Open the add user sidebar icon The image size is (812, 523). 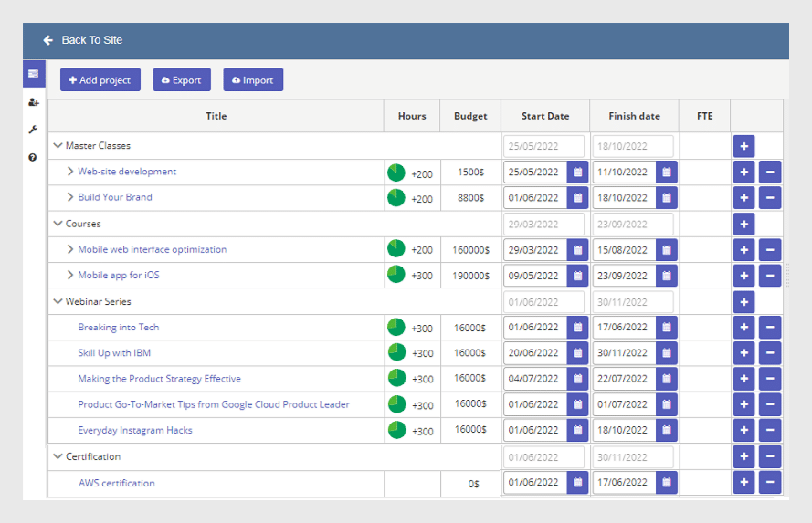[x=34, y=102]
